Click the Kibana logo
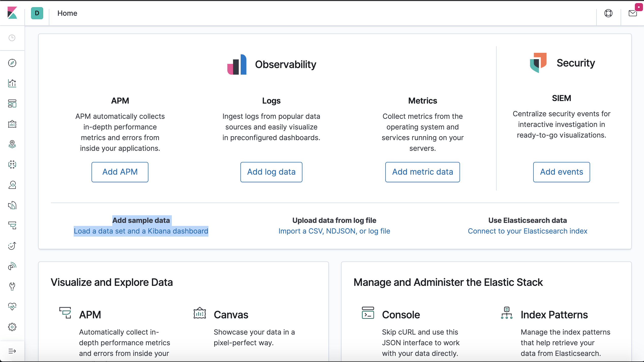The width and height of the screenshot is (644, 362). [x=12, y=13]
